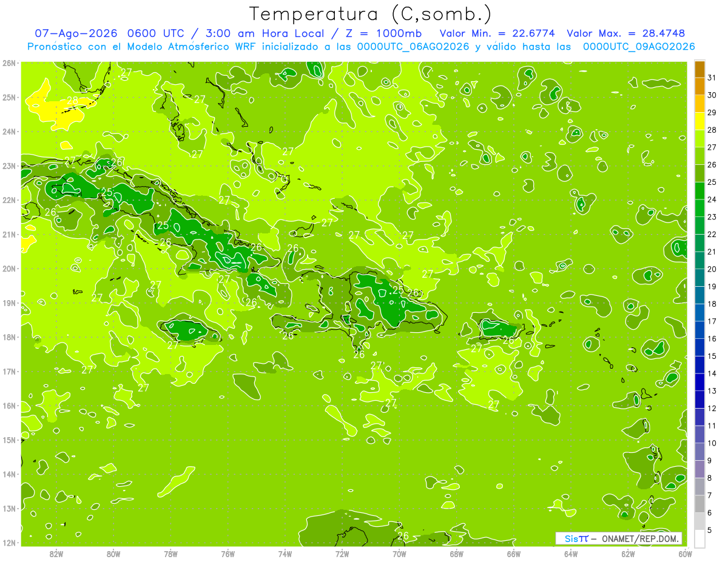728x562 pixels.
Task: Click the '26N' latitude axis label
Action: click(x=10, y=63)
